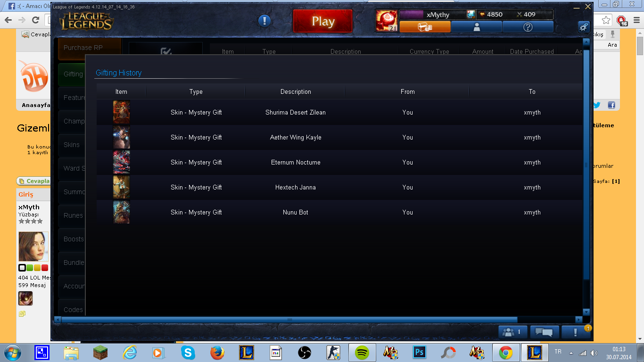This screenshot has height=362, width=644.
Task: Open the chat bubbles icon at the bottom
Action: (545, 332)
